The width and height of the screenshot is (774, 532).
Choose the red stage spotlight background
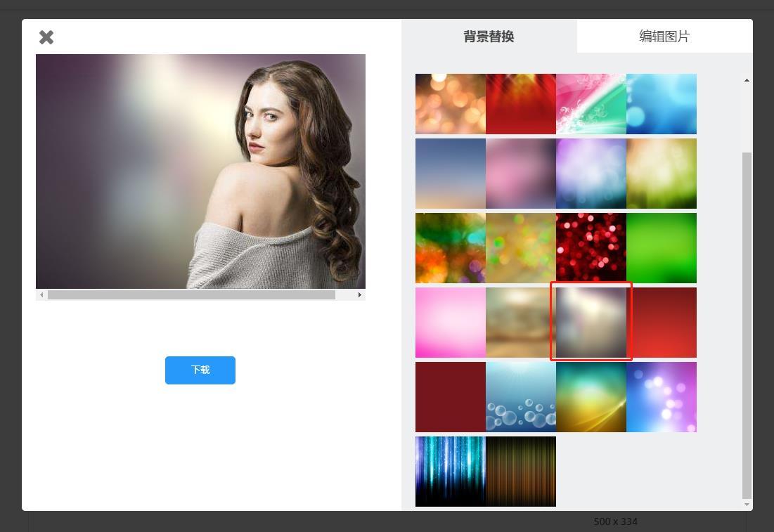pyautogui.click(x=521, y=104)
